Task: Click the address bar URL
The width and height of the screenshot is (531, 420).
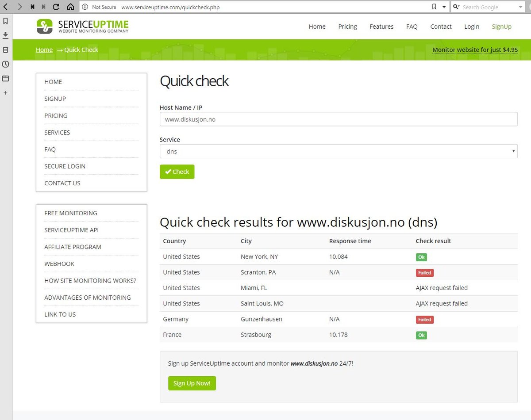Action: (170, 8)
